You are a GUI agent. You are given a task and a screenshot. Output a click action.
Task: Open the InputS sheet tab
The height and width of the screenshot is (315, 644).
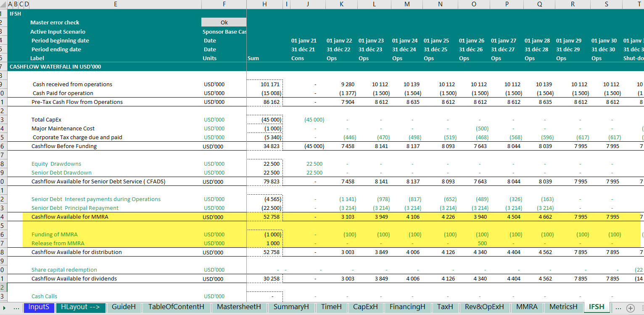(x=39, y=307)
